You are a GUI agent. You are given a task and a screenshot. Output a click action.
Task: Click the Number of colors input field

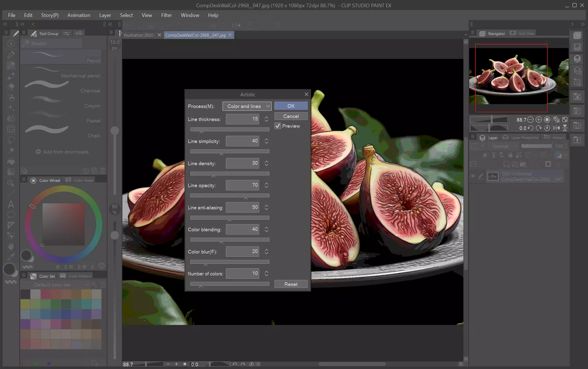click(x=242, y=273)
